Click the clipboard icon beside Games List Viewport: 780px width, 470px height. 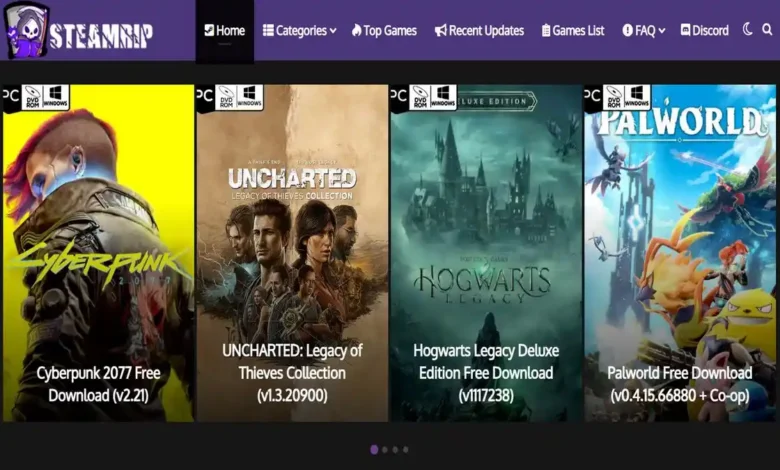(x=546, y=31)
